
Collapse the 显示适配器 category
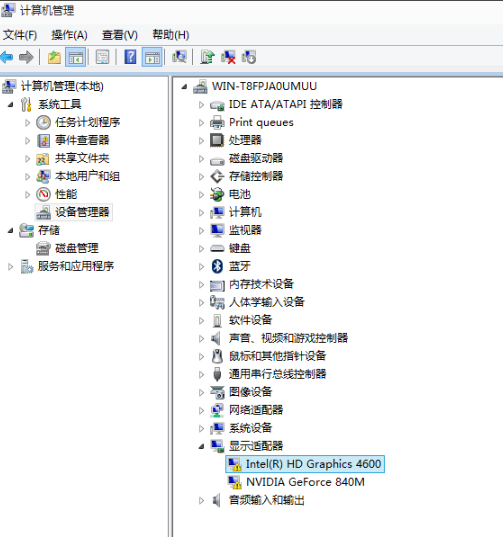pyautogui.click(x=201, y=446)
